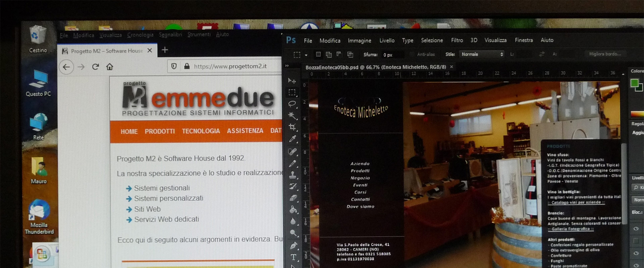Open the layer filter kind dropdown
The height and width of the screenshot is (268, 644).
[638, 188]
